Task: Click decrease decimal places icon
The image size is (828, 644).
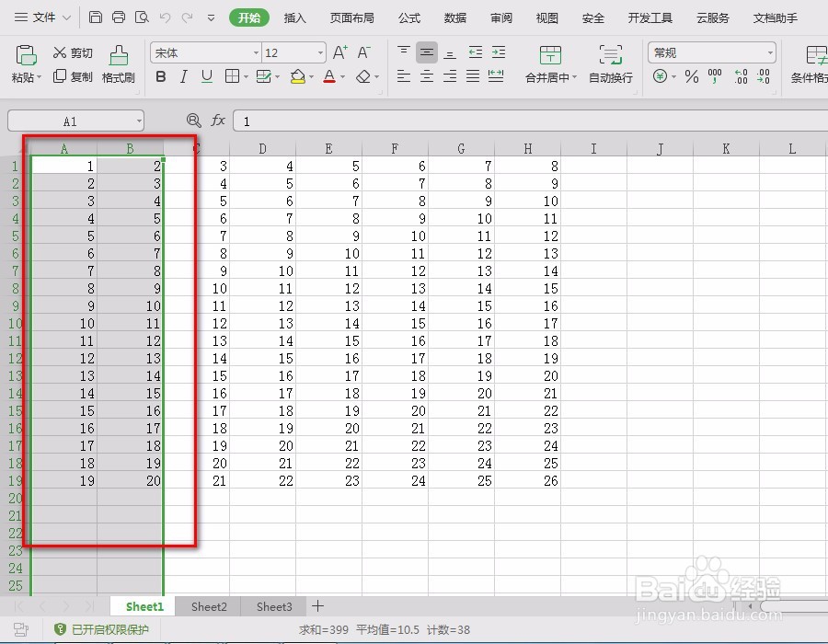Action: pos(764,76)
